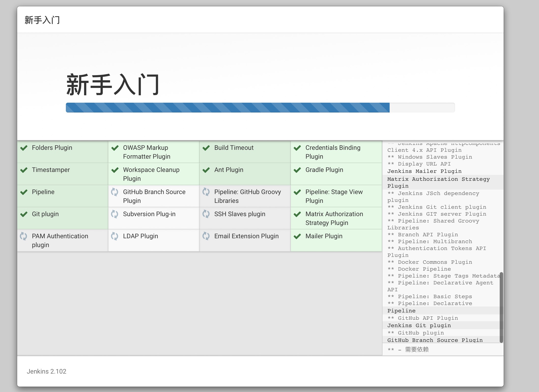
Task: Click the spinner icon beside PAM Authentication plugin
Action: 24,236
